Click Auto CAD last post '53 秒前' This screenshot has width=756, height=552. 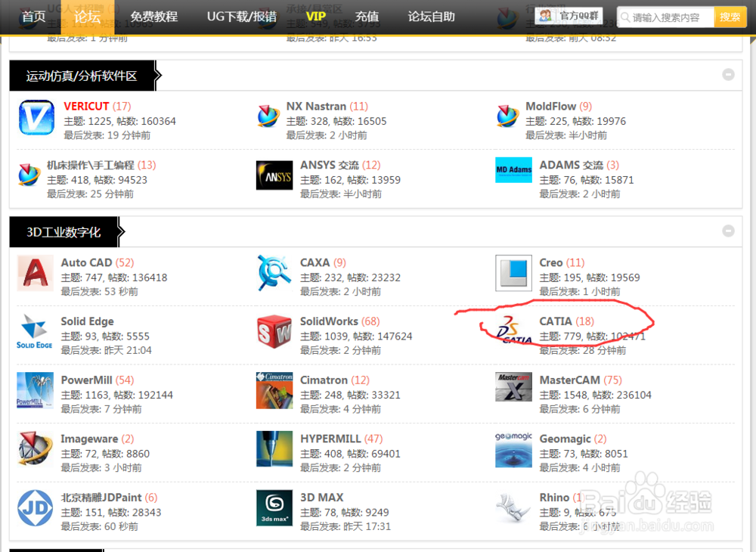coord(121,292)
